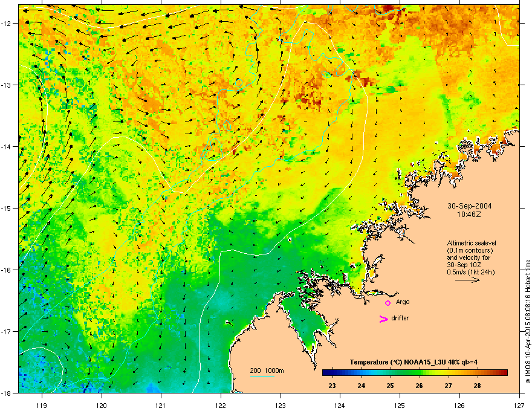This screenshot has height=411, width=532.
Task: Click the 27 value on temperature scale
Action: tap(448, 386)
